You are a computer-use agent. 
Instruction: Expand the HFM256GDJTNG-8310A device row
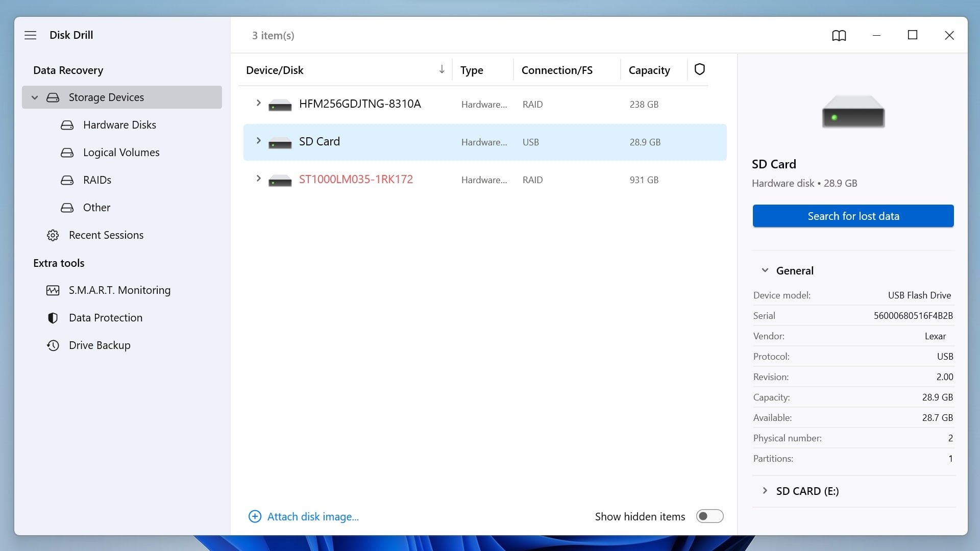click(258, 103)
